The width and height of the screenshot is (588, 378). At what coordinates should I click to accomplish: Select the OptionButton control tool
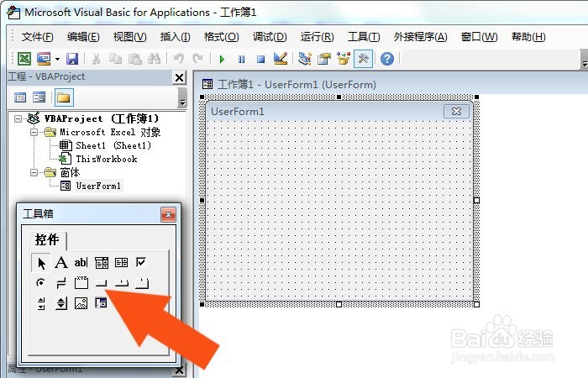41,283
